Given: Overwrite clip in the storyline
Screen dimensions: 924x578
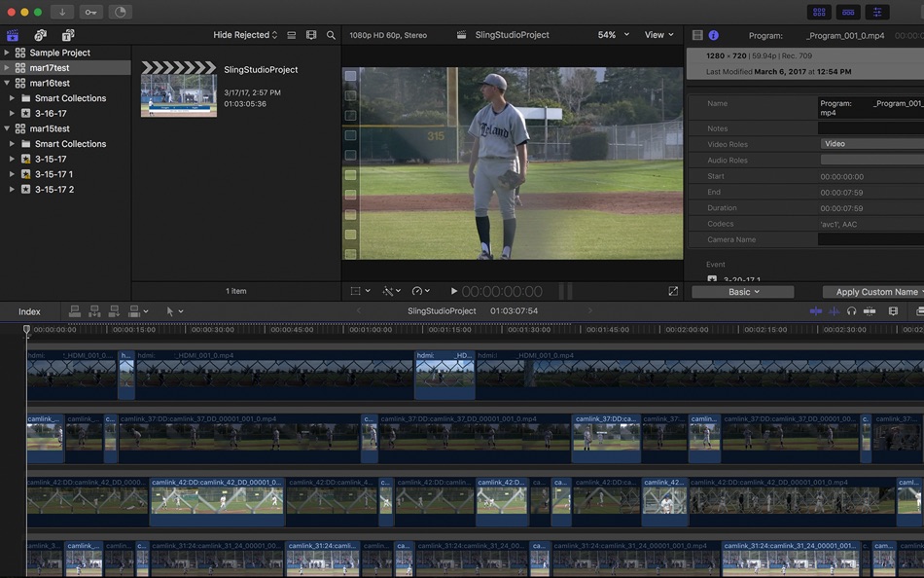Looking at the screenshot, I should [134, 311].
